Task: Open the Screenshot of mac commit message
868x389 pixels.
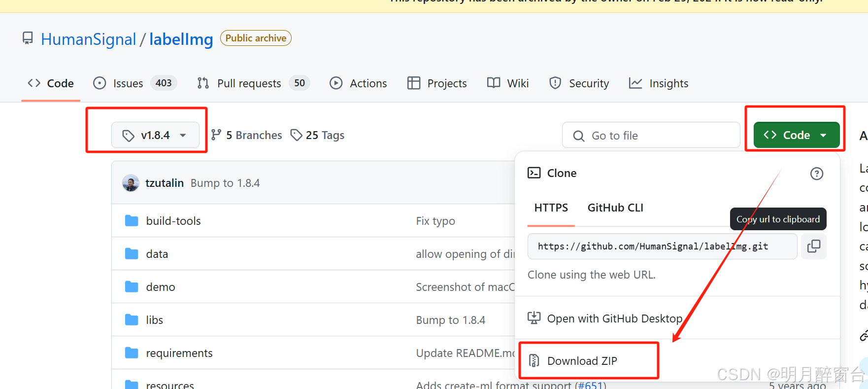Action: tap(465, 287)
